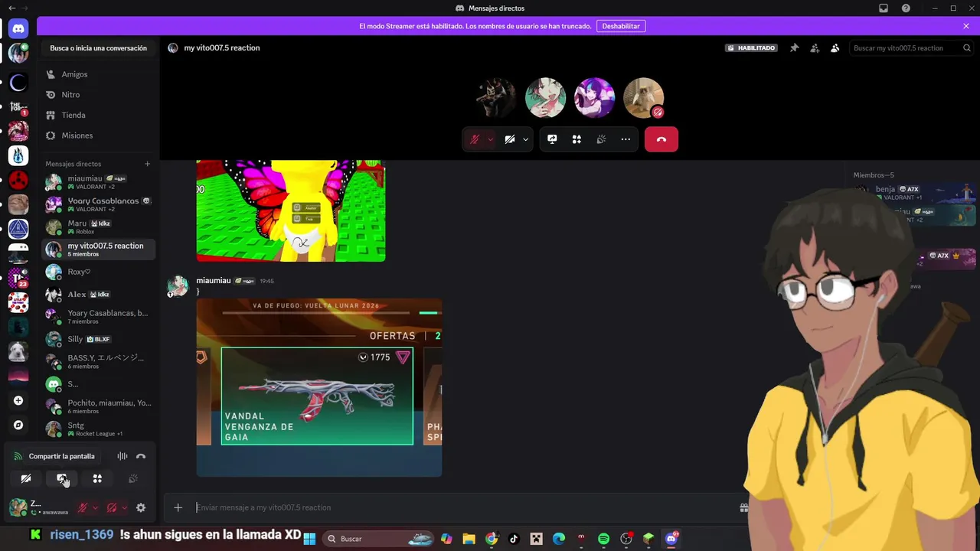Viewport: 980px width, 551px height.
Task: Click Deshabilitar in the streamer mode banner
Action: 621,26
